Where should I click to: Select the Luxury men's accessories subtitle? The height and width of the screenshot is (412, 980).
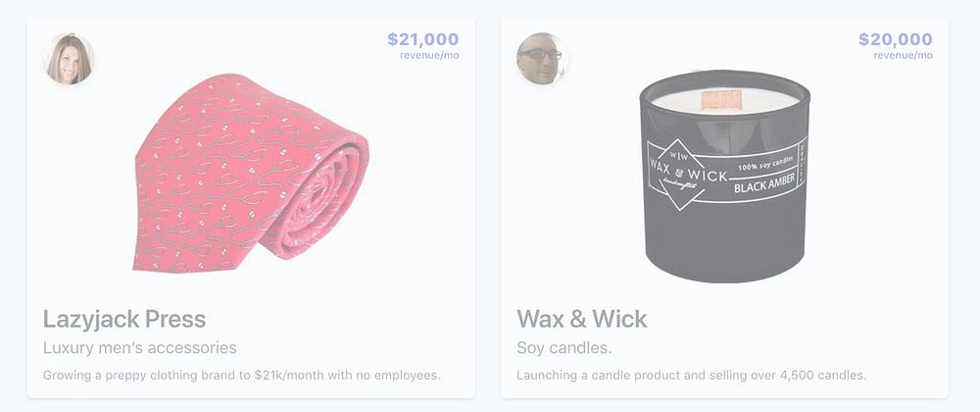pyautogui.click(x=140, y=347)
